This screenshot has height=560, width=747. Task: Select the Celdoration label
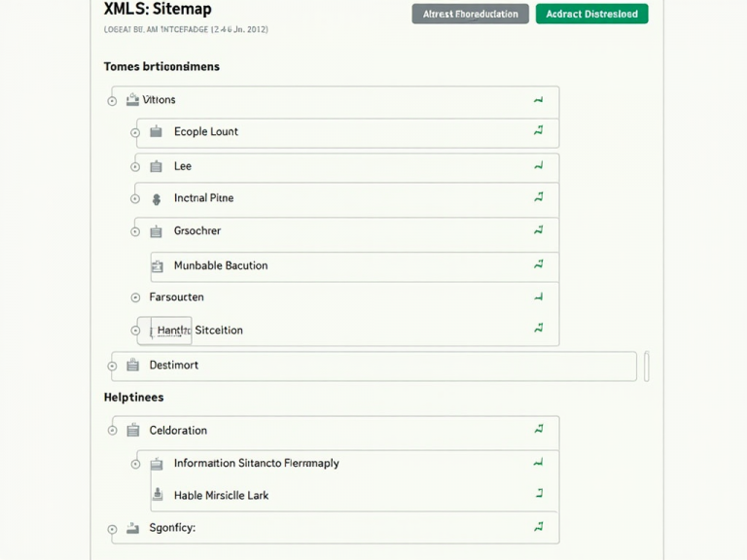click(178, 431)
